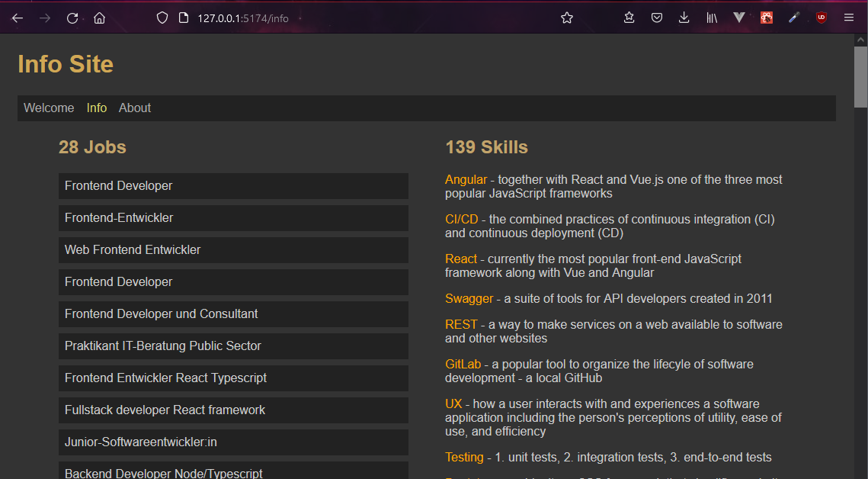Go to the browser home page

(x=99, y=18)
